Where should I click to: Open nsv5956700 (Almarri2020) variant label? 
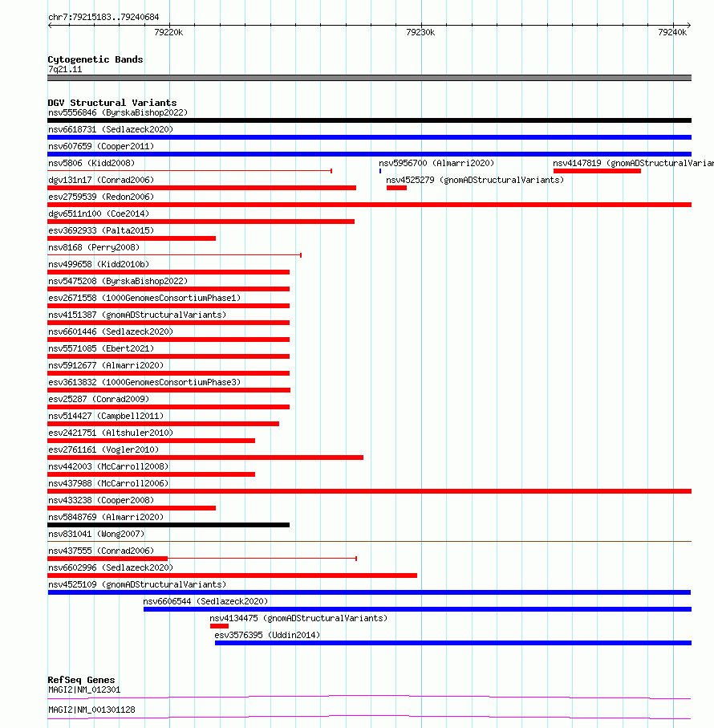pyautogui.click(x=436, y=164)
